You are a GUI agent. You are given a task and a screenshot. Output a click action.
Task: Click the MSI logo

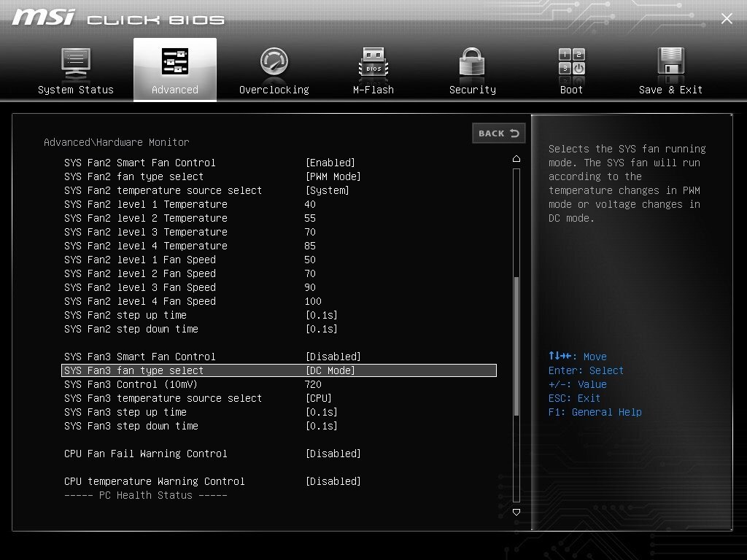[43, 17]
